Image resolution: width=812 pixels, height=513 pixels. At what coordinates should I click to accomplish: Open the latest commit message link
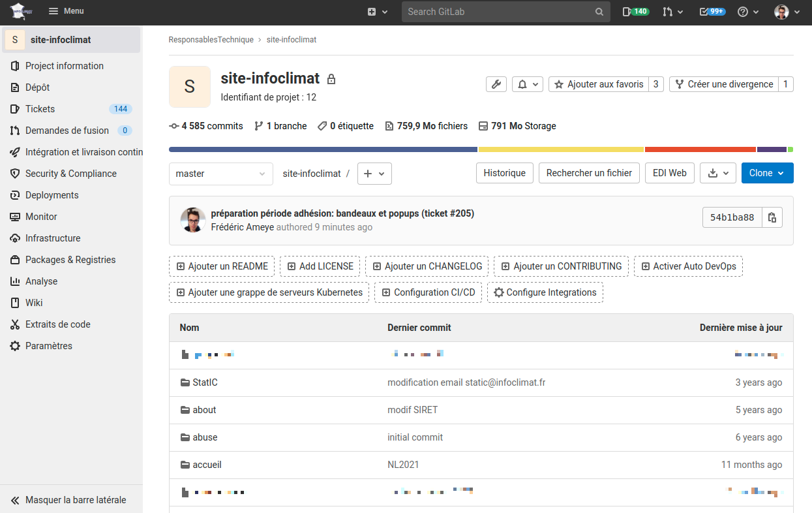(342, 213)
